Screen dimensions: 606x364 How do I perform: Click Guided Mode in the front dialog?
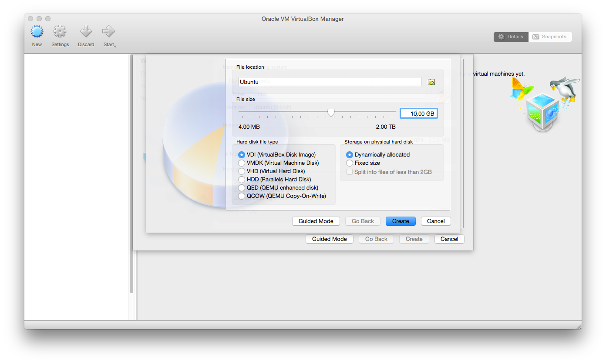pyautogui.click(x=316, y=221)
